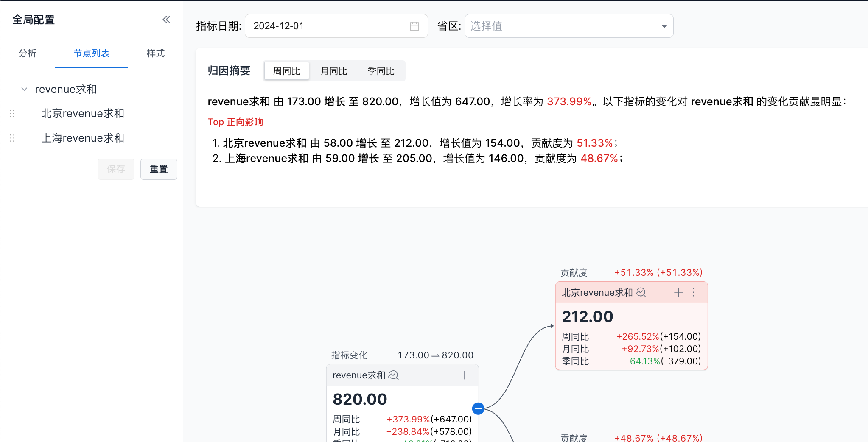868x442 pixels.
Task: Click the analysis icon beside 北京revenue求和 card title
Action: pos(641,292)
